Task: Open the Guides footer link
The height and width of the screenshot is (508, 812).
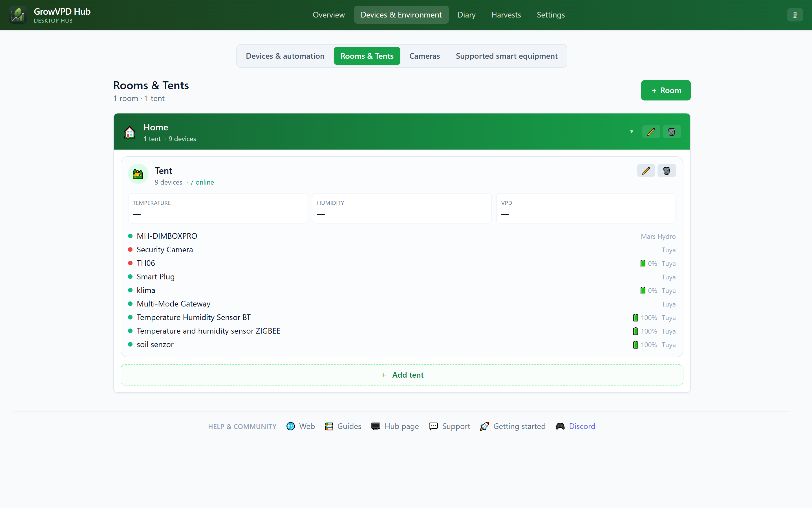Action: point(349,426)
